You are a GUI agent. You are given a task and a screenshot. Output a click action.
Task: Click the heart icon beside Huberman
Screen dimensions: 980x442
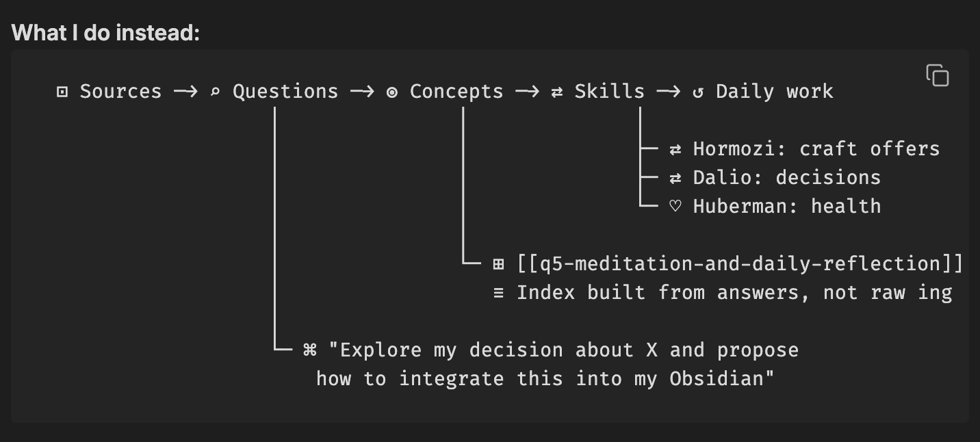675,207
